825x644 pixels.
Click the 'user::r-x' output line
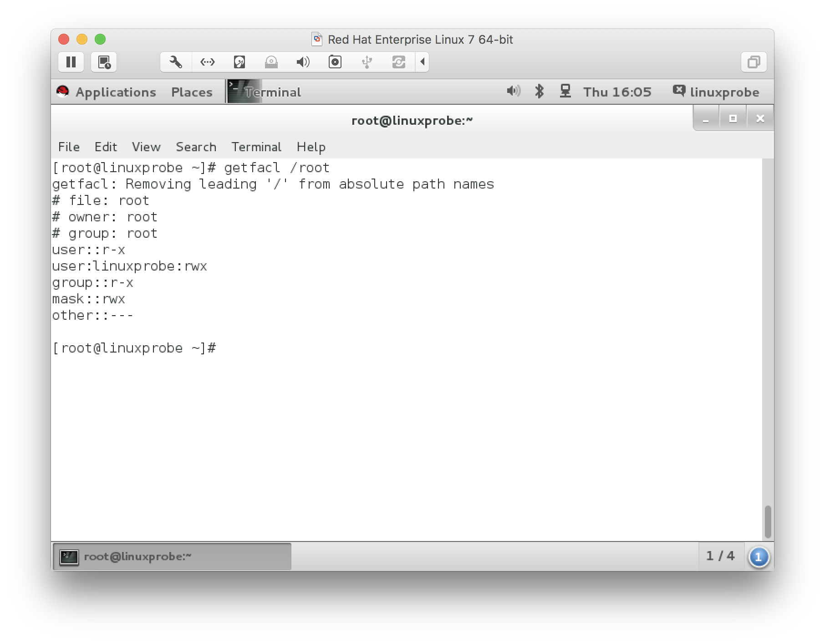pos(89,250)
